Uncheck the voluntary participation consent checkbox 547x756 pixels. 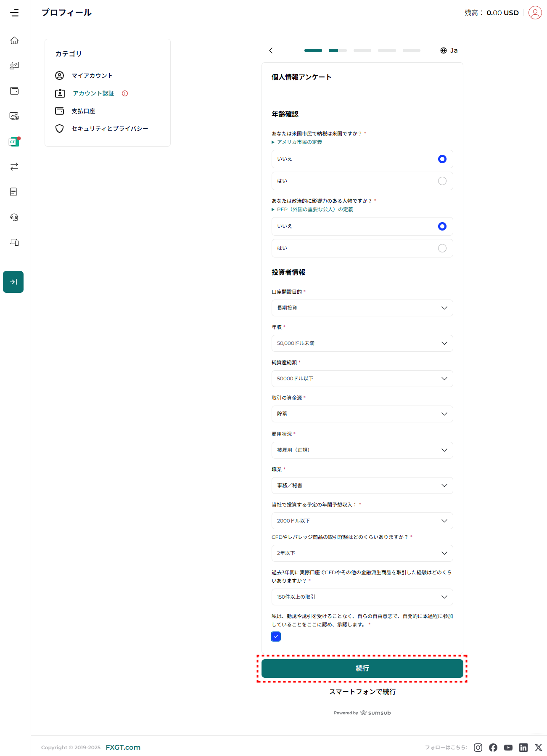276,637
